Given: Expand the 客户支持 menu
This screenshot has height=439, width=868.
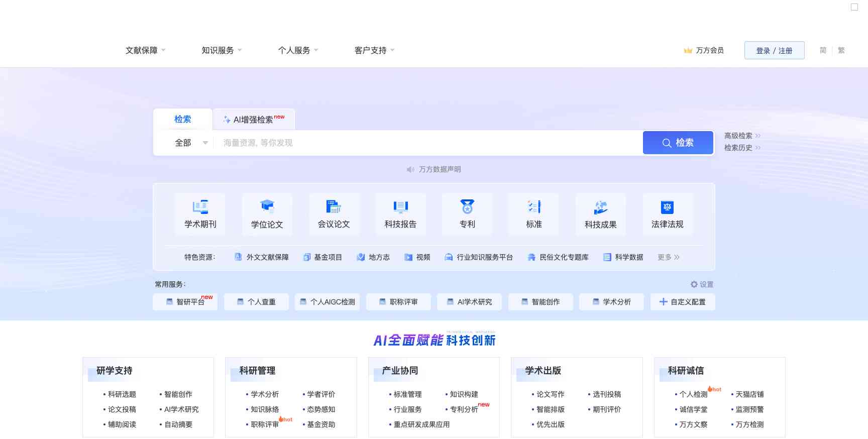Looking at the screenshot, I should (x=374, y=50).
